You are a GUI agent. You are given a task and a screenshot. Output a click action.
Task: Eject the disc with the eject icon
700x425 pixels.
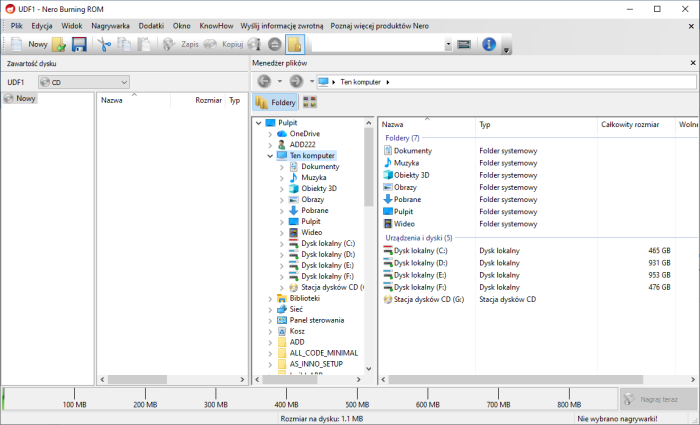[275, 44]
